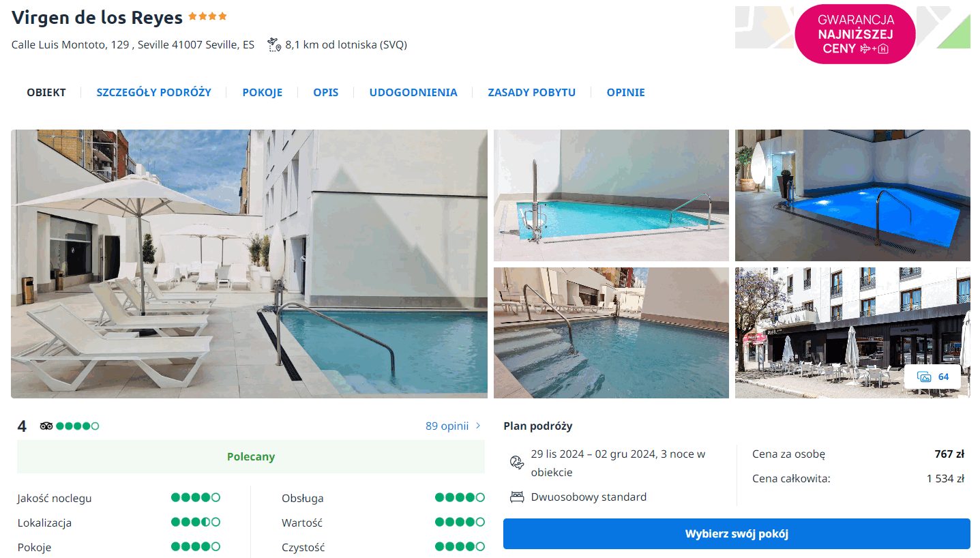The image size is (980, 558).
Task: Open photo gallery via the 64 images icon
Action: coord(932,377)
